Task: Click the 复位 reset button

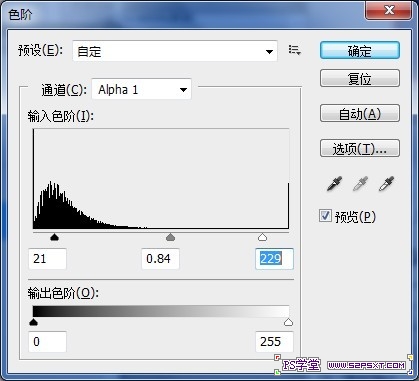Action: (360, 78)
